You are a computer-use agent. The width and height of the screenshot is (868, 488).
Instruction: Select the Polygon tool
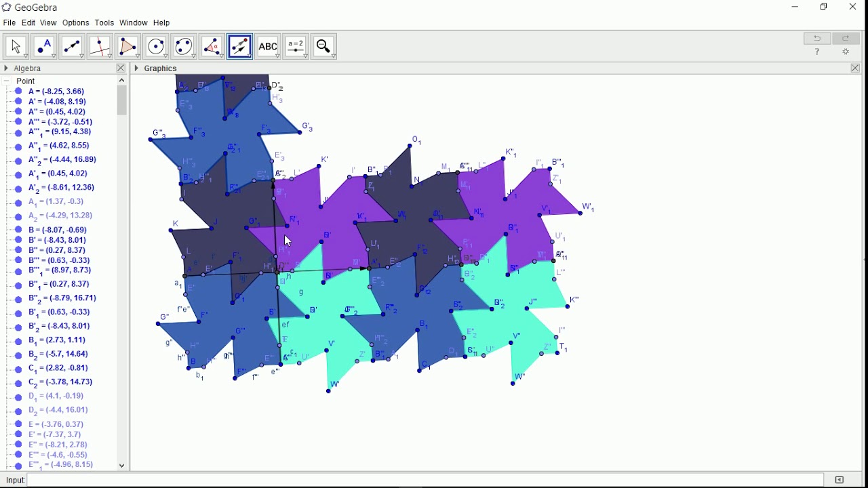pos(127,47)
